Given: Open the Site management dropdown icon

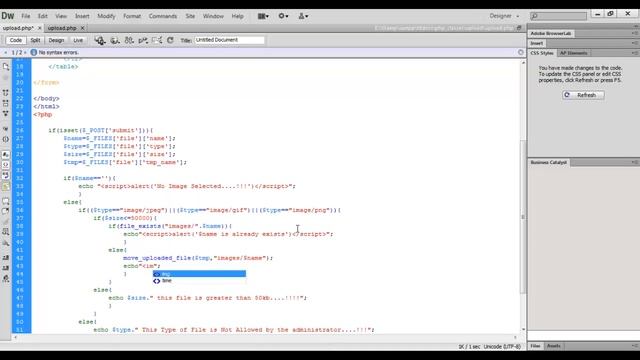Looking at the screenshot, I should [303, 16].
